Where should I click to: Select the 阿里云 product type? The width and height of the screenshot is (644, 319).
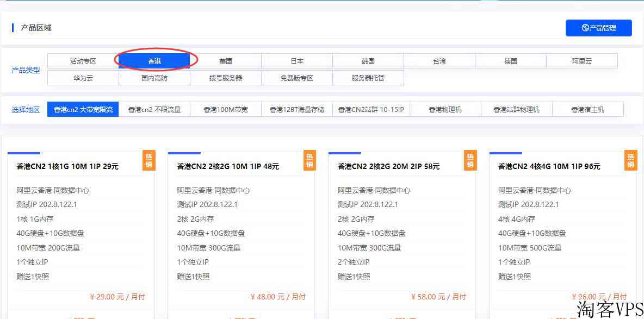(x=581, y=61)
